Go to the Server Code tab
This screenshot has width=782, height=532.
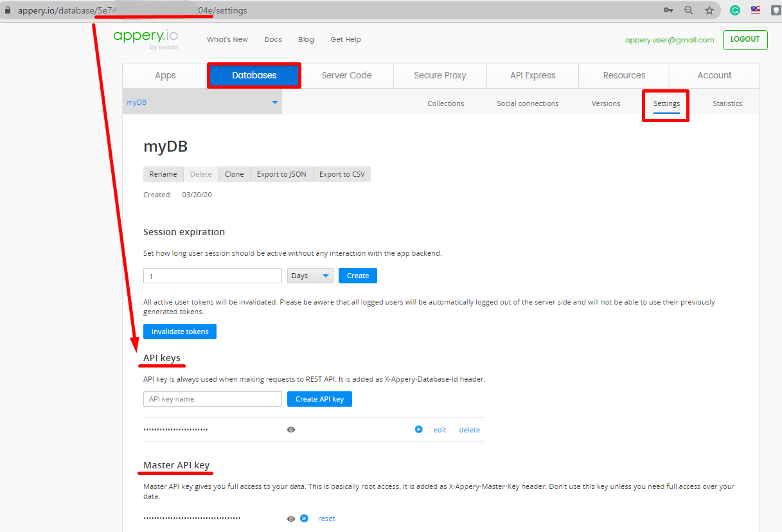pos(347,75)
